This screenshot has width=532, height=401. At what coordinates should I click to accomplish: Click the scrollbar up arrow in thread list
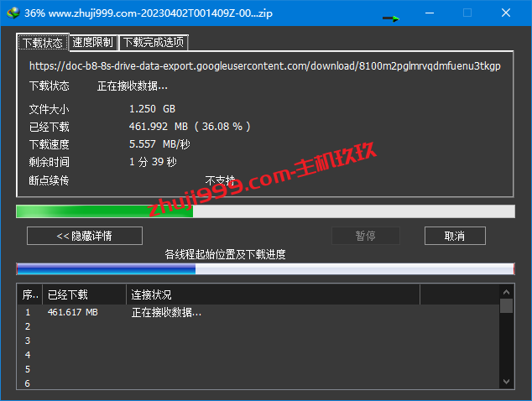(x=506, y=292)
